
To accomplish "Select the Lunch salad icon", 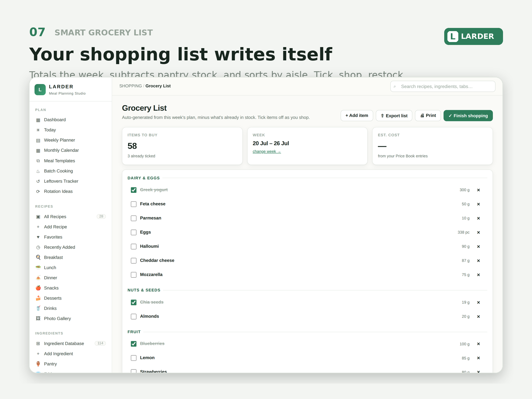I will pos(38,268).
